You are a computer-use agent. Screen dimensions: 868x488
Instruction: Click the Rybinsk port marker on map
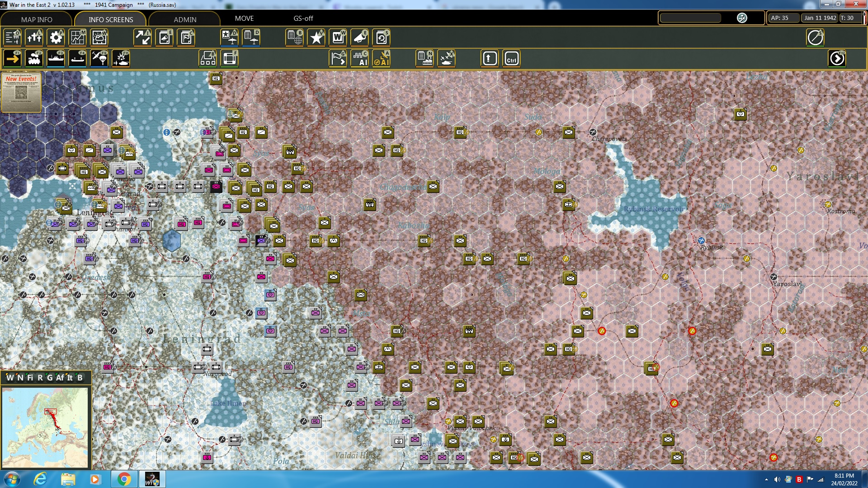click(701, 240)
